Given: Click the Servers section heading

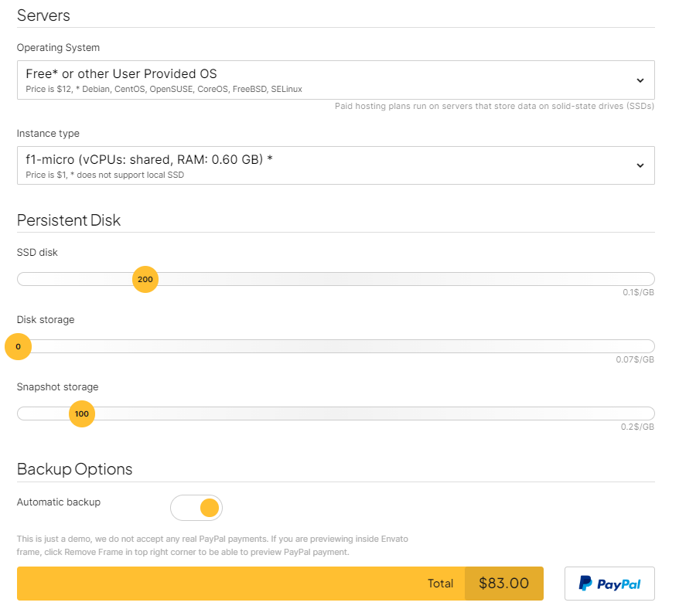Looking at the screenshot, I should [43, 15].
